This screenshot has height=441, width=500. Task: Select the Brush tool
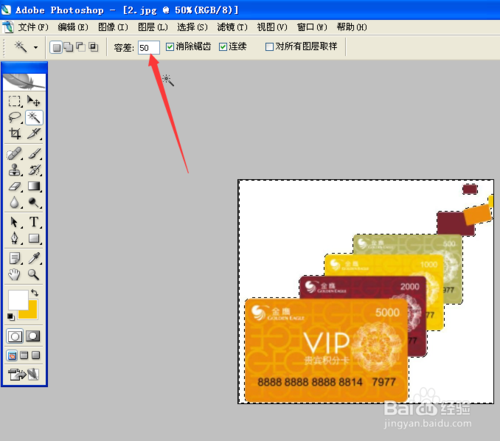tap(34, 154)
